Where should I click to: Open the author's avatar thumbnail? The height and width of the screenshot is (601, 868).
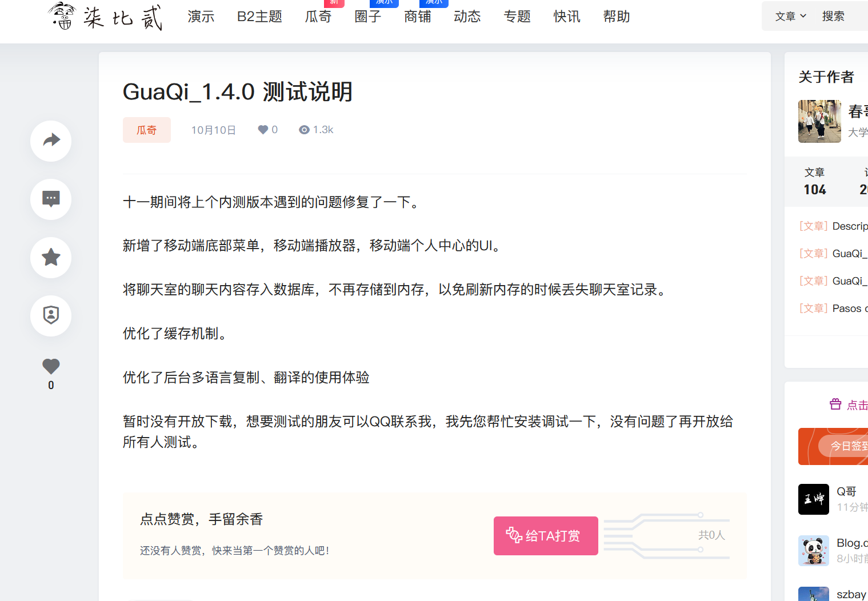(x=819, y=121)
